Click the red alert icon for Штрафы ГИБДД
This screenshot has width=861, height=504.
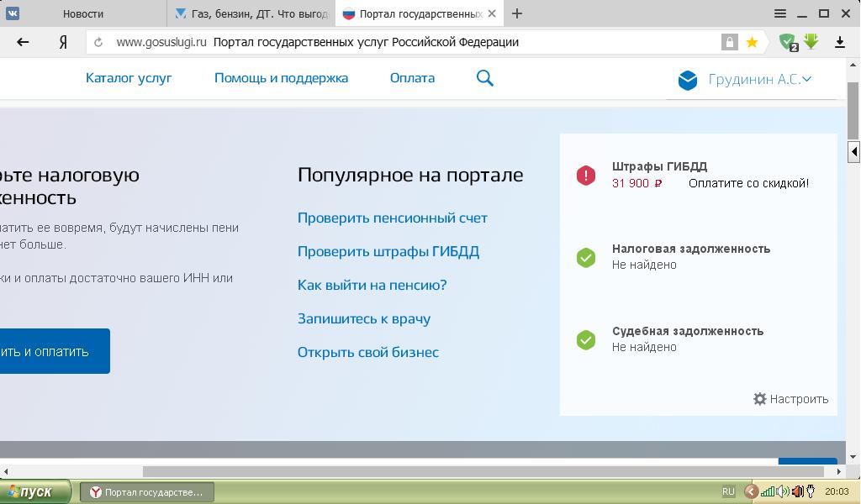(586, 175)
